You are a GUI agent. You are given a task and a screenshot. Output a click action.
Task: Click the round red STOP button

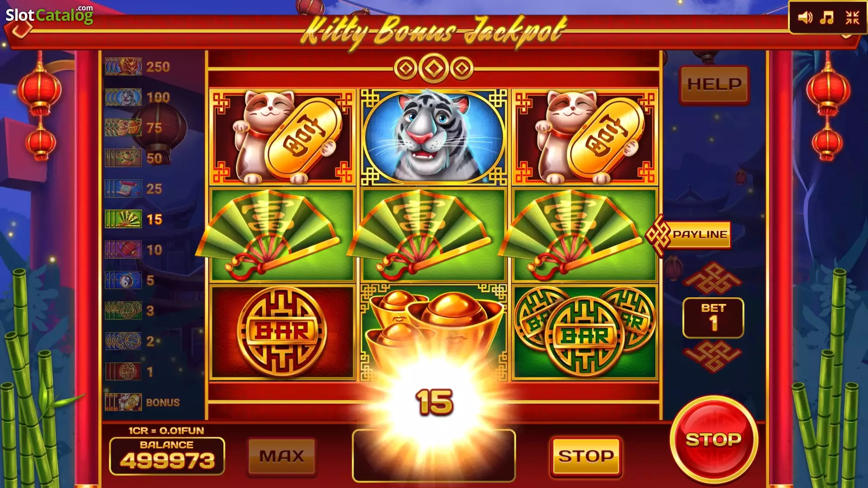(713, 439)
